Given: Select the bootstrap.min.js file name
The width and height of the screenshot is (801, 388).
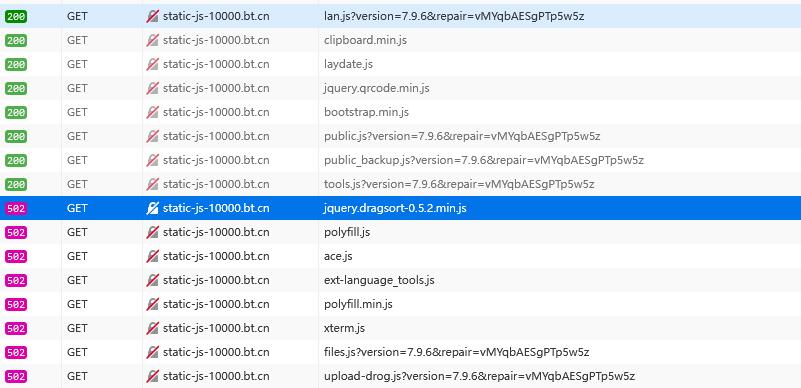Looking at the screenshot, I should point(366,112).
